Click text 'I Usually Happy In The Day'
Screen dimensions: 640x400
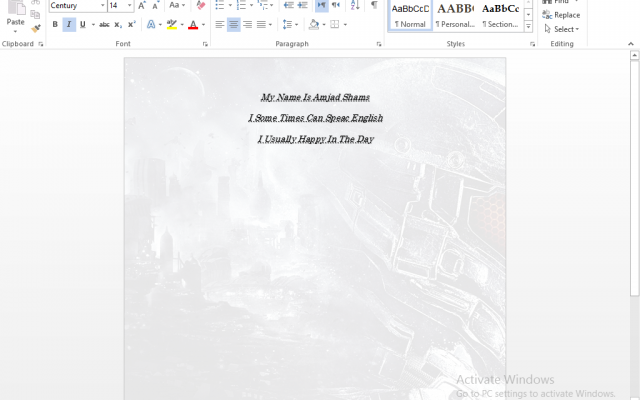tap(316, 139)
